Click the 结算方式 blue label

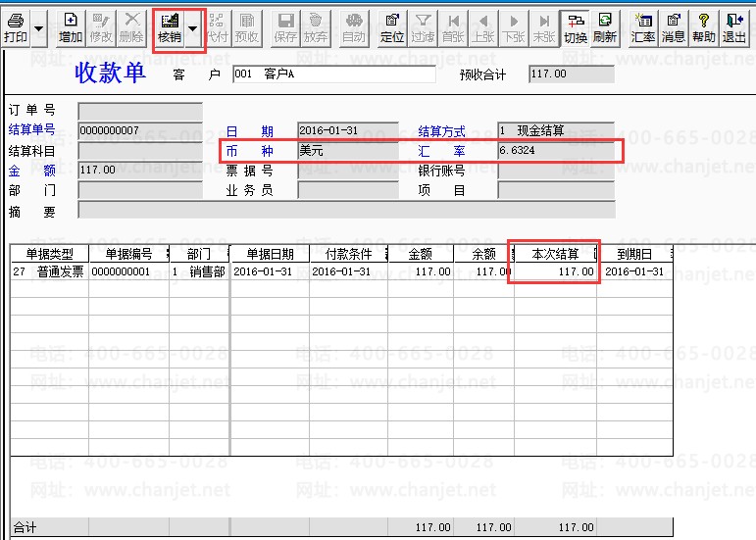(x=441, y=131)
